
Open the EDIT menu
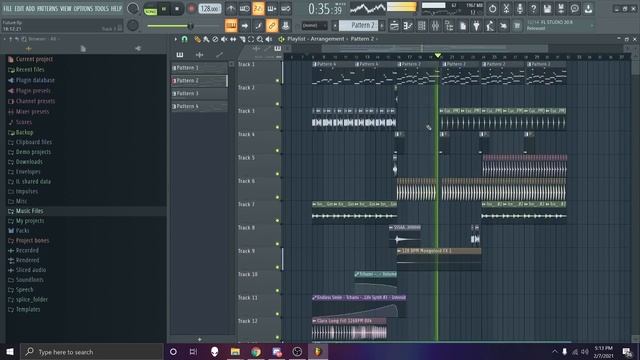coord(19,9)
